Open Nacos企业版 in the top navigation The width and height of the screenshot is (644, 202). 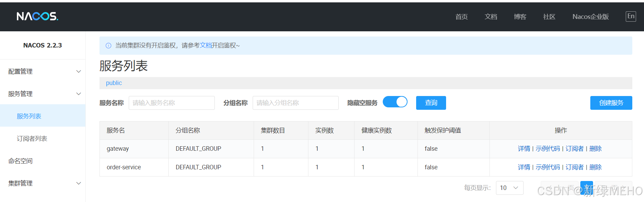(591, 17)
